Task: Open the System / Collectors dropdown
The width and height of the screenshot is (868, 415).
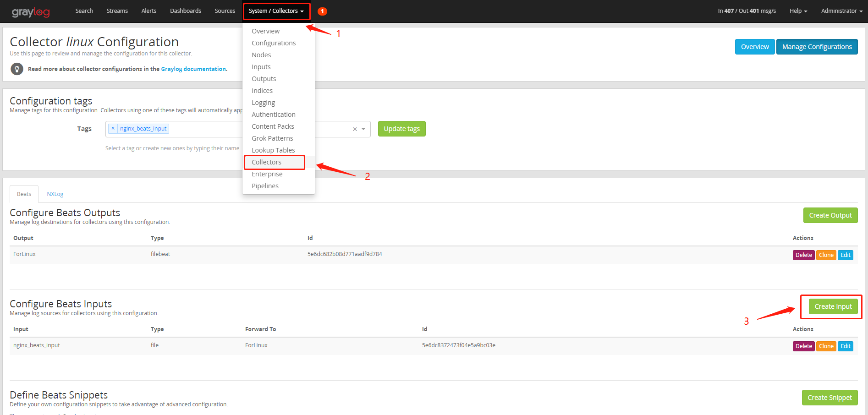Action: point(276,11)
